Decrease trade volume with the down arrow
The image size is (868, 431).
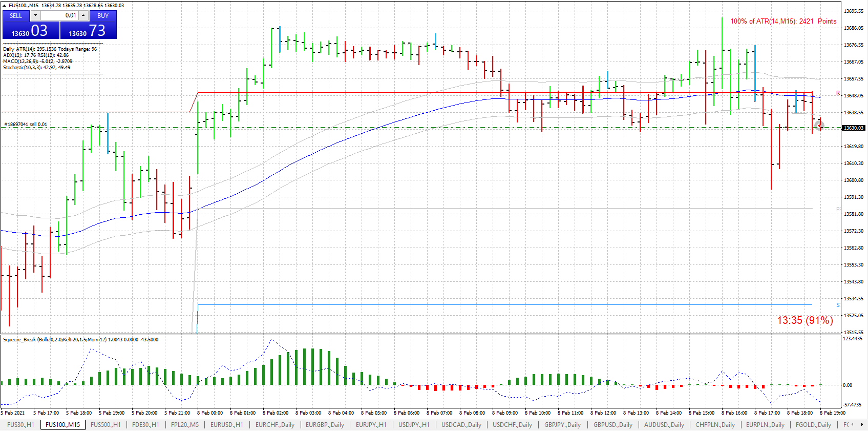(35, 15)
